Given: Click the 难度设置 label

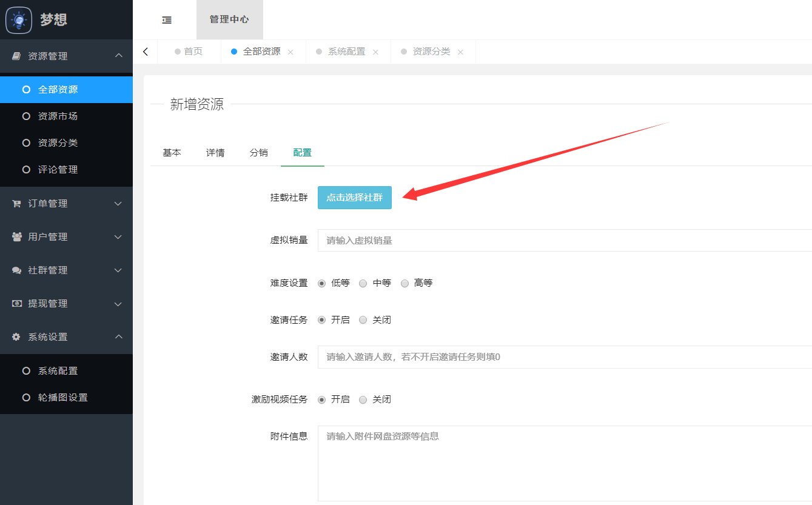Looking at the screenshot, I should [x=289, y=283].
